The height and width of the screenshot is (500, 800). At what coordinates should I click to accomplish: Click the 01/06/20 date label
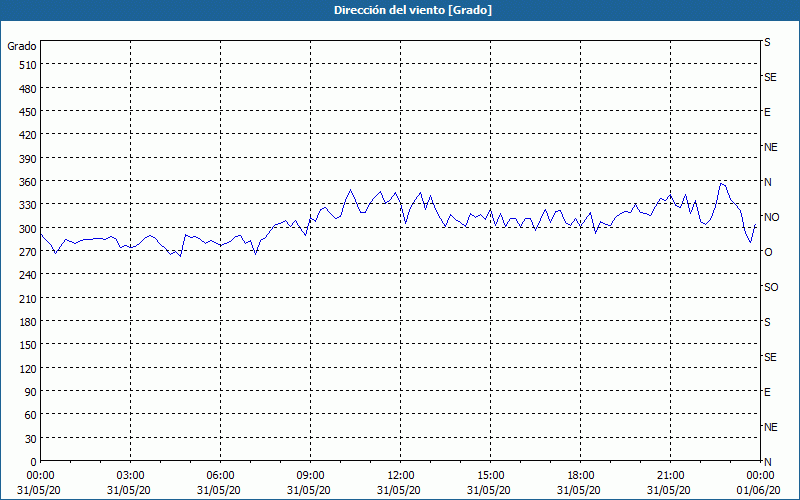(x=758, y=490)
